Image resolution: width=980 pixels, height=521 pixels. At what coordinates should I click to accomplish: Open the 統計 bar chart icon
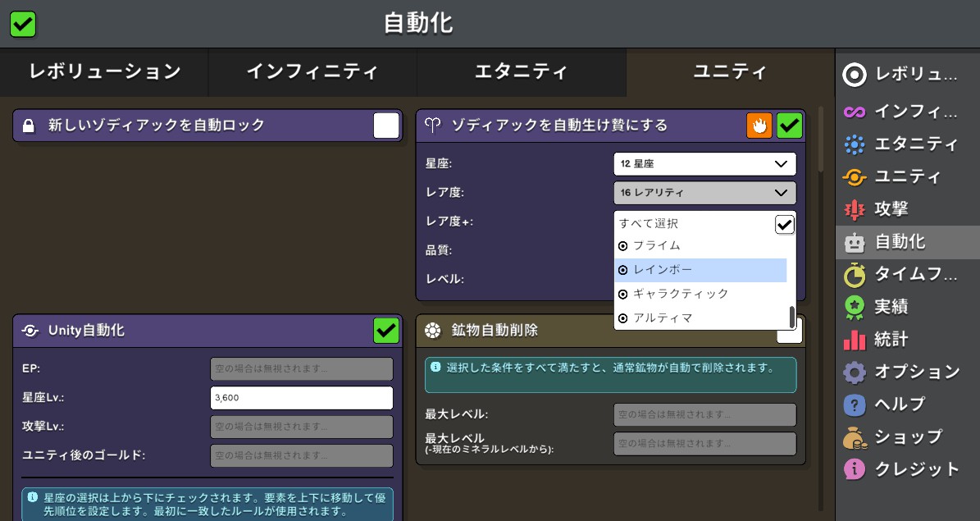tap(855, 340)
